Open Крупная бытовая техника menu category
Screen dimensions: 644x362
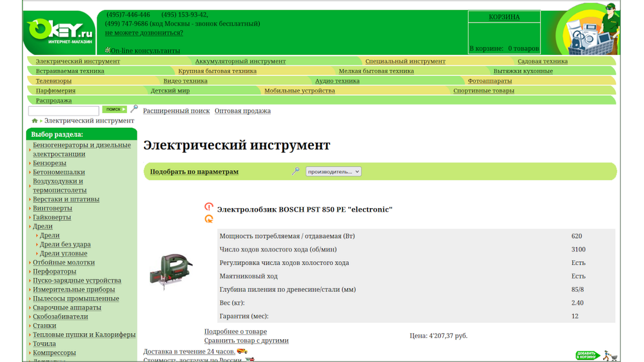click(217, 71)
